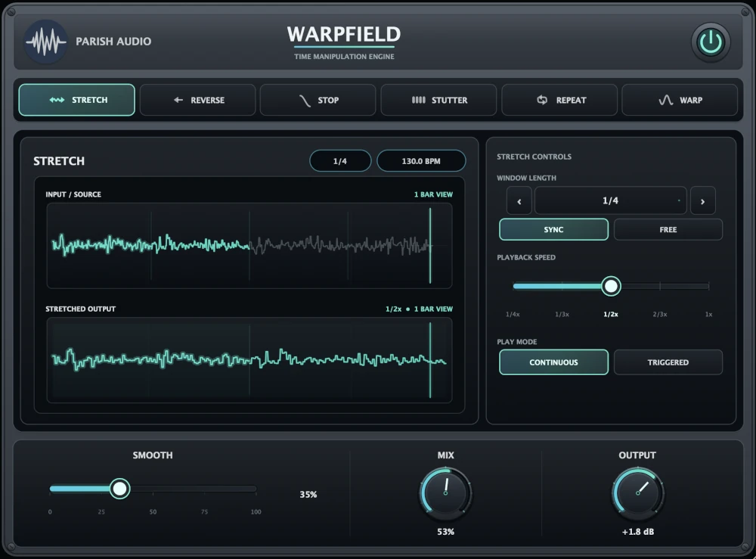Screen dimensions: 756x559
Task: Click the Stutter tab's bars icon
Action: click(x=419, y=100)
